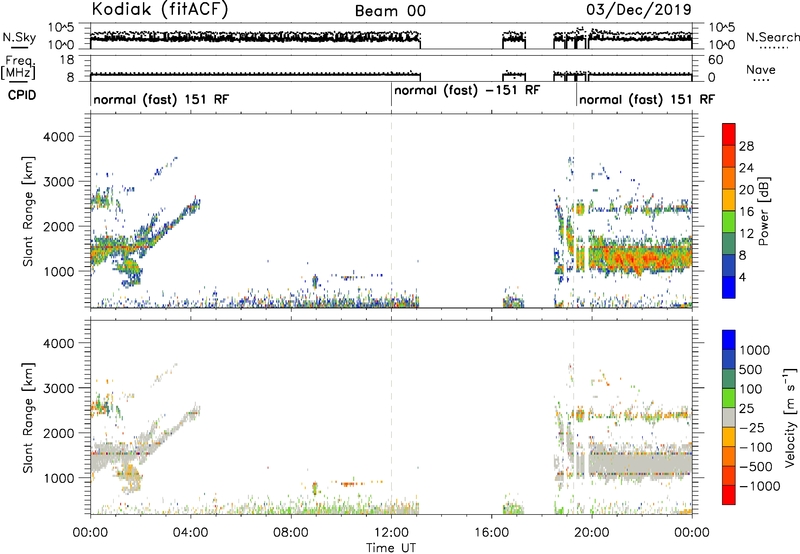The width and height of the screenshot is (800, 554).
Task: Click the '-1000' value on Velocity colorbar
Action: pos(759,486)
